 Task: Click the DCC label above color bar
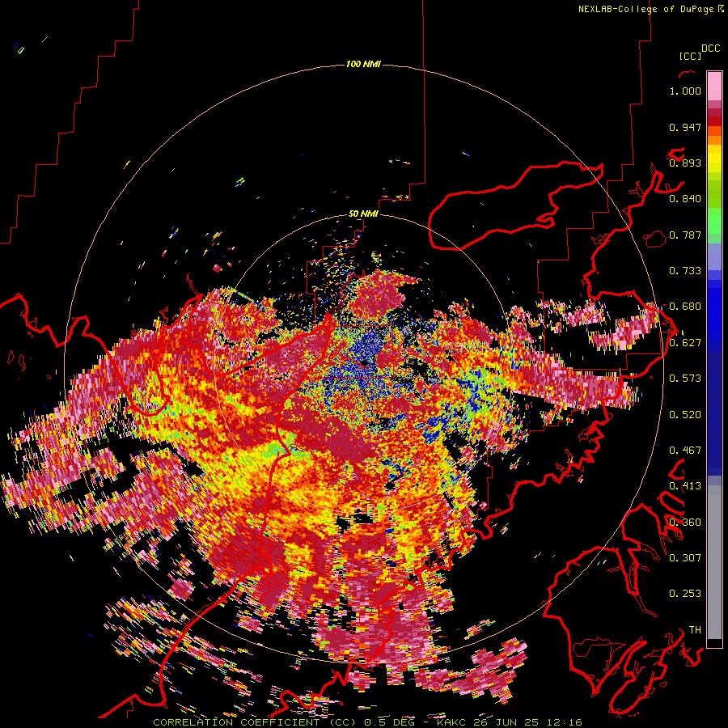710,49
